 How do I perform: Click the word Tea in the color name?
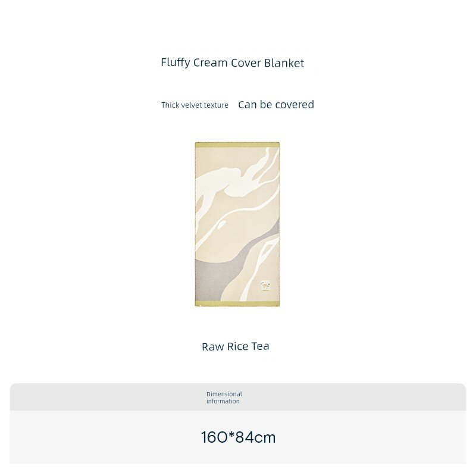tap(260, 346)
